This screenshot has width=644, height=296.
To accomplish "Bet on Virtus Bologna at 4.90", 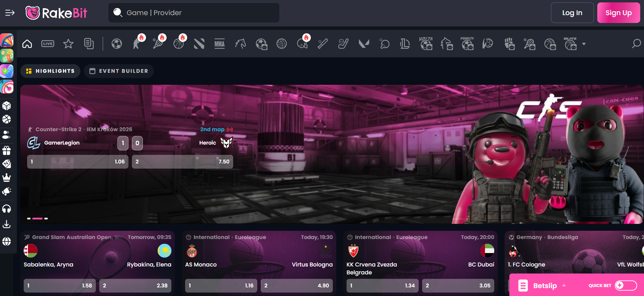I will click(297, 286).
